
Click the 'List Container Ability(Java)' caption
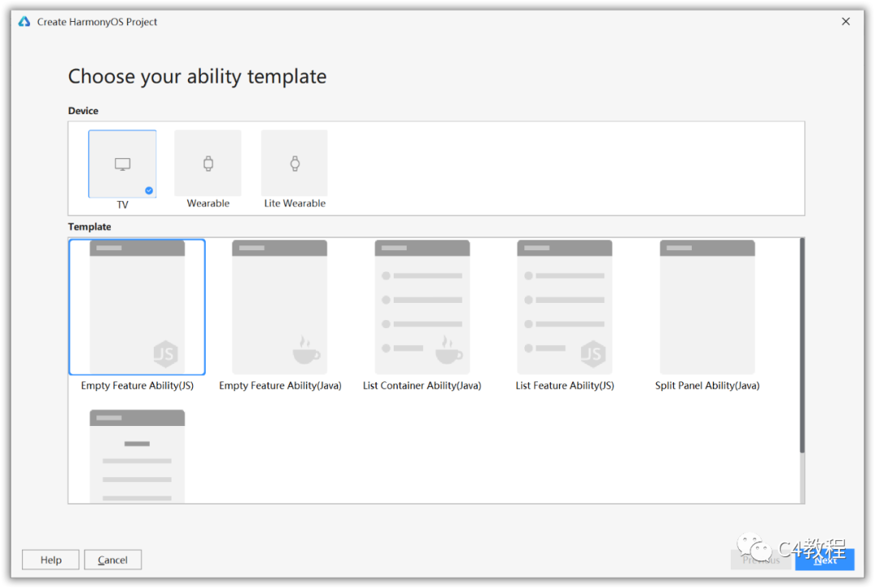coord(422,386)
